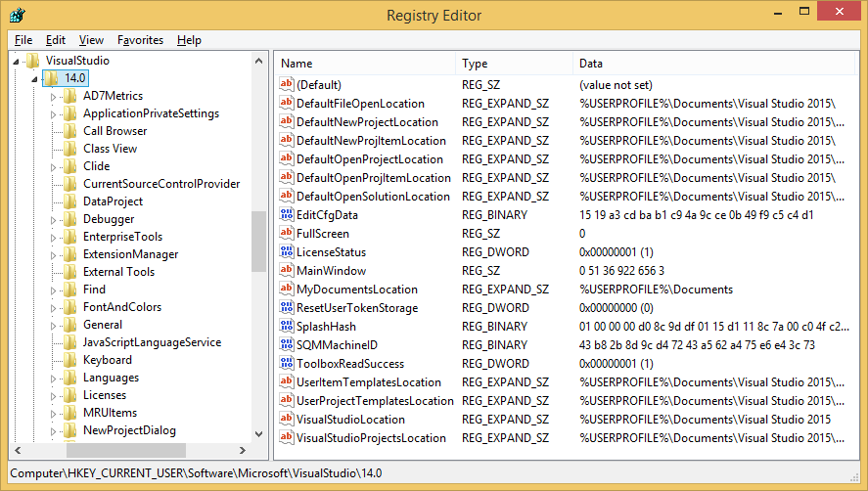Screen dimensions: 868x491
Task: Click the string icon beside VisualStudioProjectsLocation
Action: tap(286, 437)
